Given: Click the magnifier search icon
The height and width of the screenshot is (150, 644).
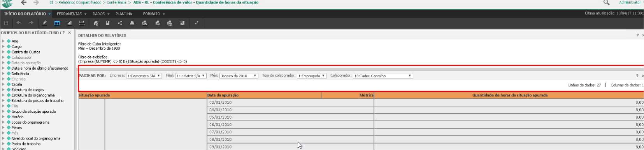Looking at the screenshot, I should coord(606,3).
